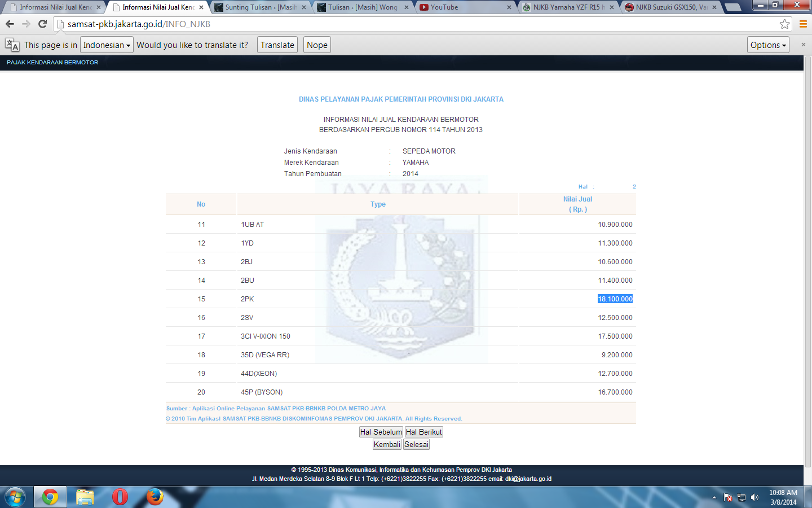The width and height of the screenshot is (812, 508).
Task: Open Firefox from the taskbar
Action: point(155,497)
